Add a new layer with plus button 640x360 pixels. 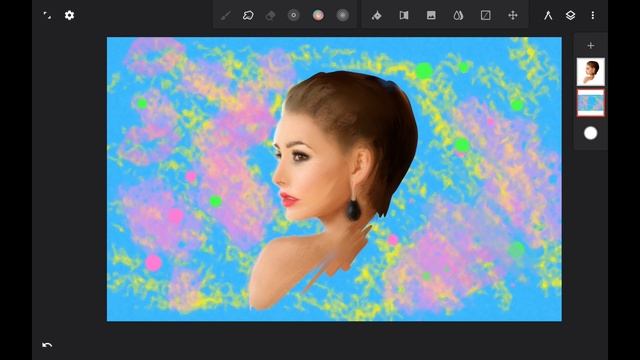coord(591,45)
